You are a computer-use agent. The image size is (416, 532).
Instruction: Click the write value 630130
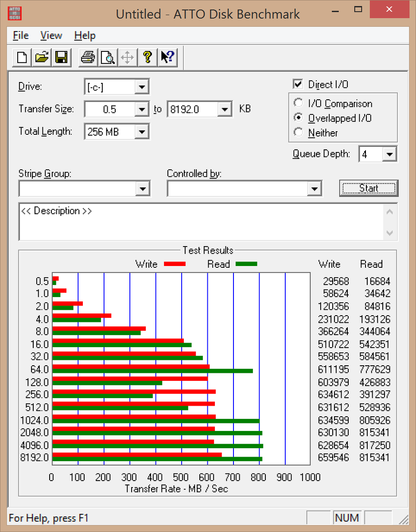tap(334, 432)
